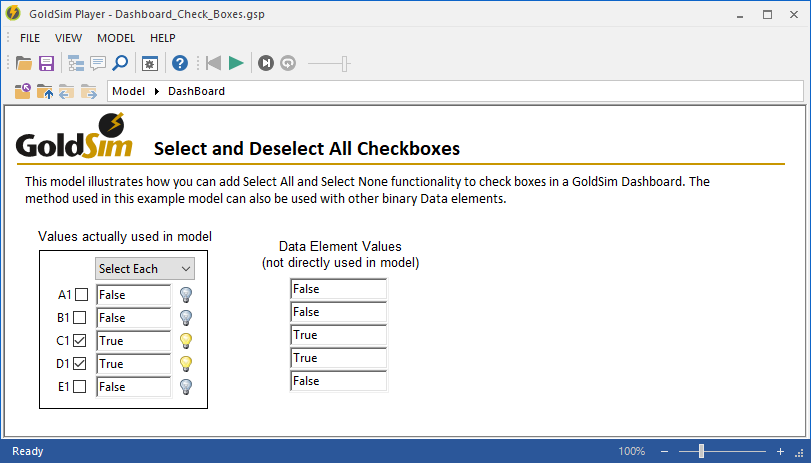The image size is (811, 463).
Task: Click the Ready status bar text
Action: [28, 451]
